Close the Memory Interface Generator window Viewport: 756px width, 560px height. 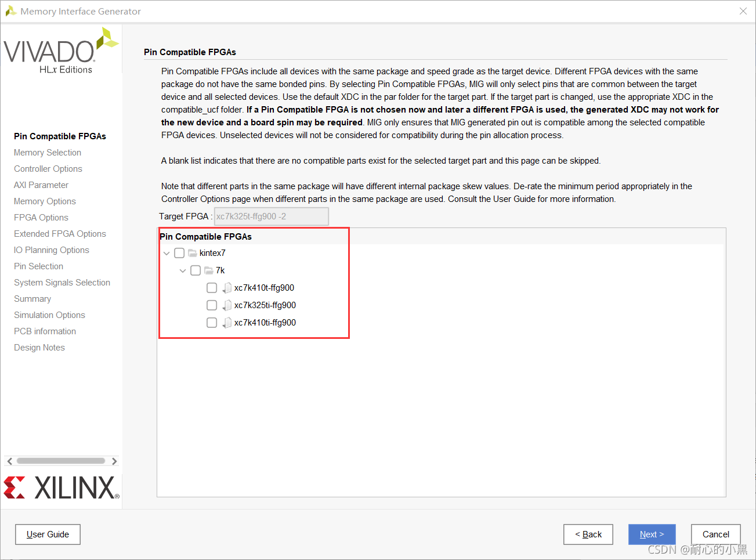click(x=743, y=11)
